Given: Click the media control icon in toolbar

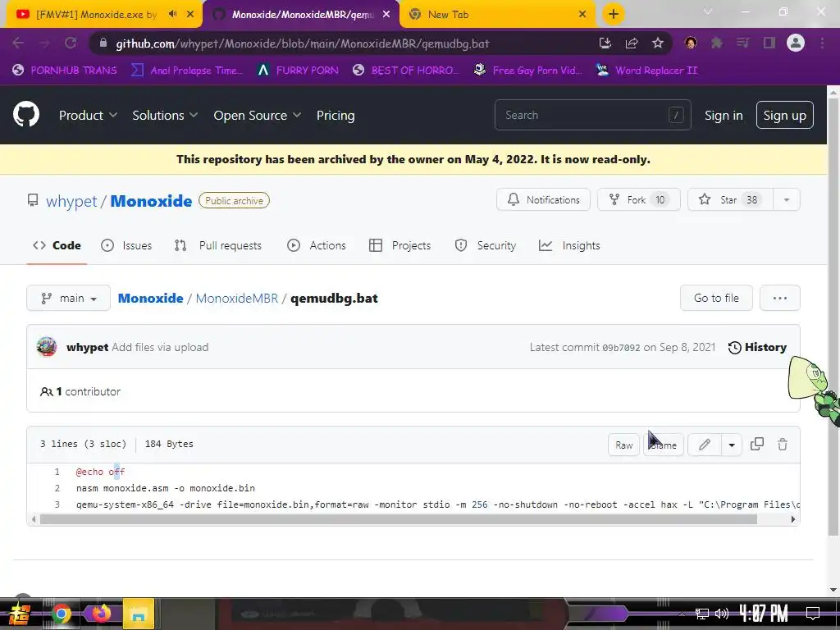Looking at the screenshot, I should (742, 43).
